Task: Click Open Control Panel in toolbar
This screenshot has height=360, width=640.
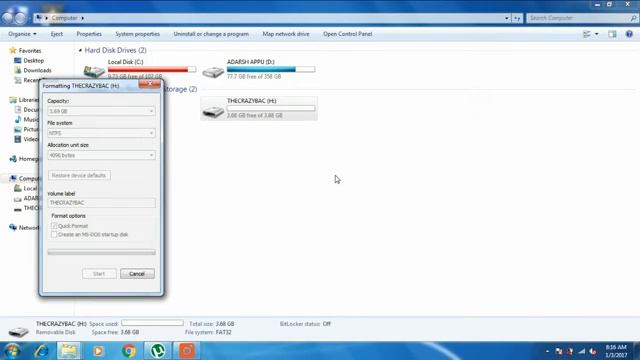Action: click(347, 34)
